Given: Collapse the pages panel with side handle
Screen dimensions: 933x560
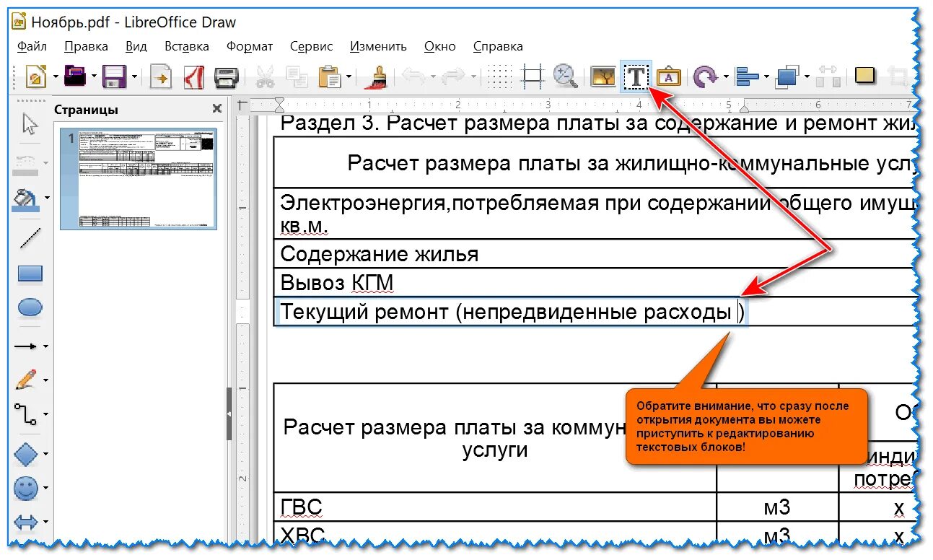Looking at the screenshot, I should pyautogui.click(x=229, y=414).
